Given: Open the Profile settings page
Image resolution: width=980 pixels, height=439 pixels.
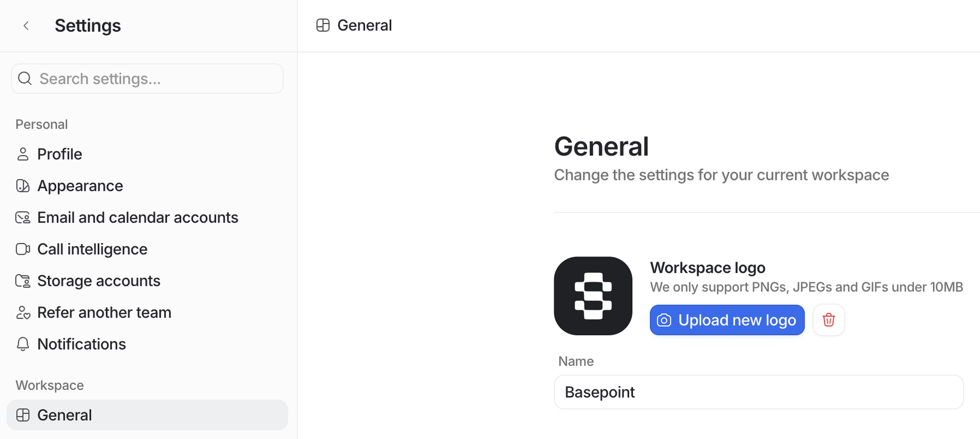Looking at the screenshot, I should coord(60,154).
